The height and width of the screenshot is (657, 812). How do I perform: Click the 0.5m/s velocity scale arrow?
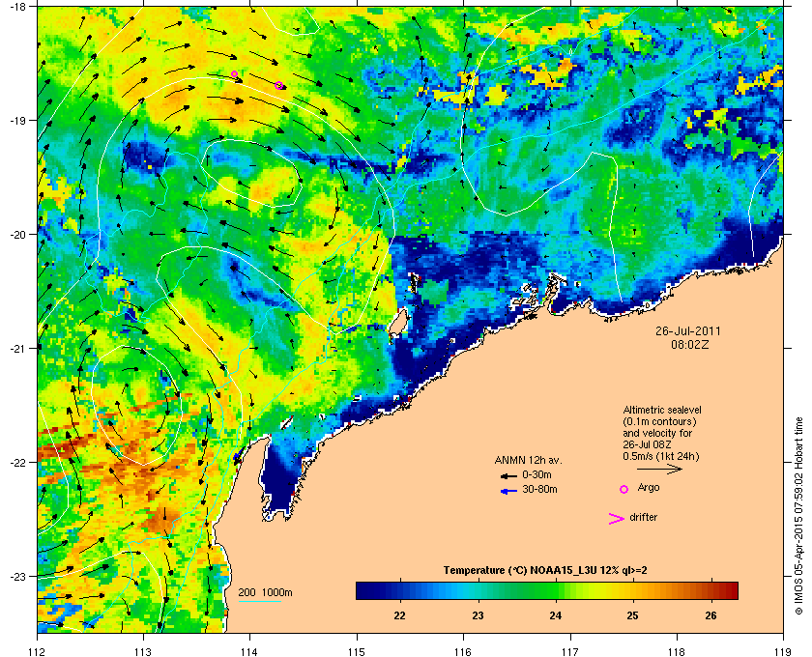click(659, 469)
